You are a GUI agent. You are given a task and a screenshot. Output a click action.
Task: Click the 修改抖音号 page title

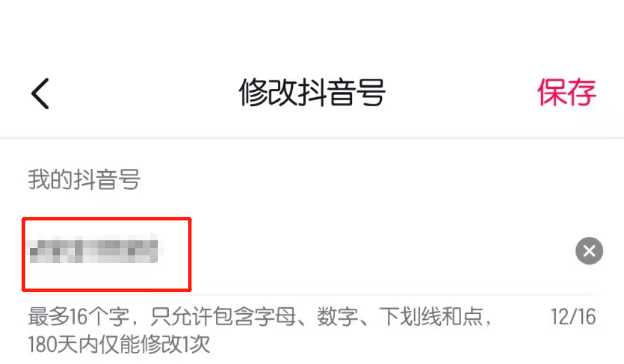(312, 92)
